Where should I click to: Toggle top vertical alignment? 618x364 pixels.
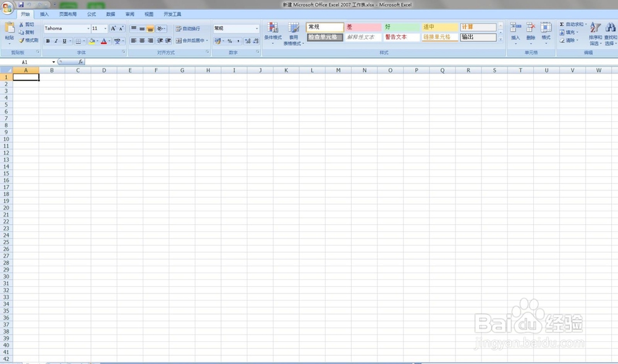pos(133,28)
